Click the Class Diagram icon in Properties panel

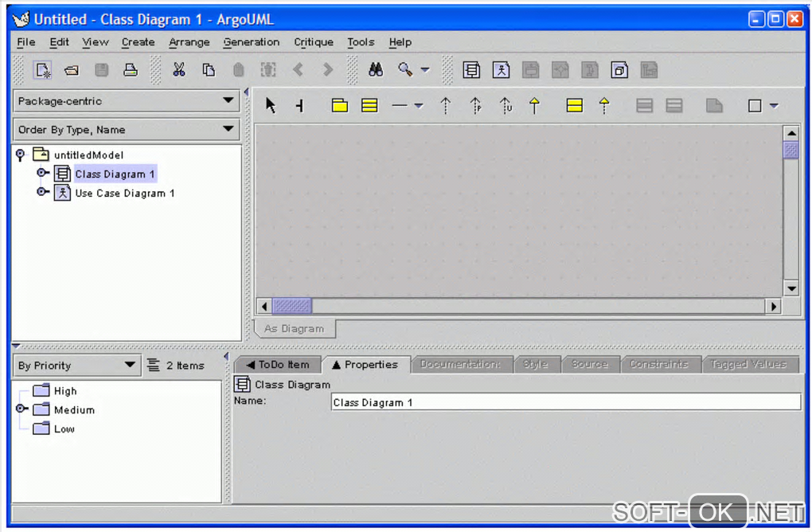tap(242, 385)
